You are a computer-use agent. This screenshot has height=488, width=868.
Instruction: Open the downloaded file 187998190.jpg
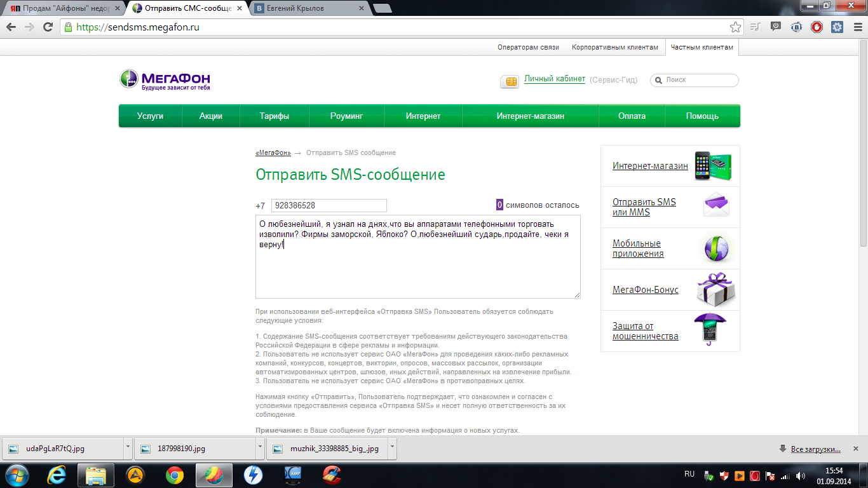point(195,449)
